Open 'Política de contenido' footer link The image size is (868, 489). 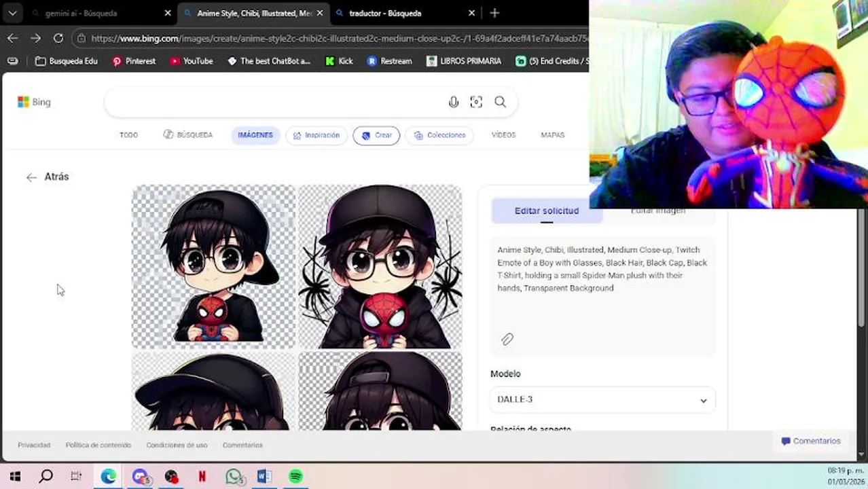click(98, 445)
